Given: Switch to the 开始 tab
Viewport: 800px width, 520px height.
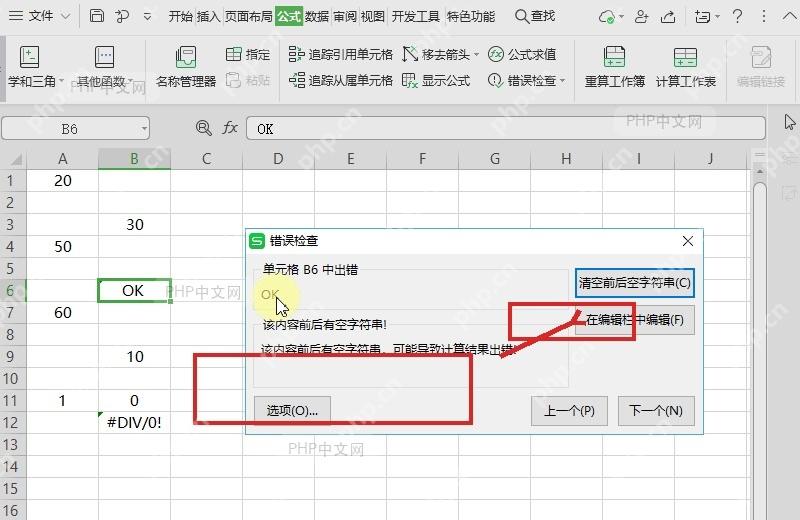Looking at the screenshot, I should coord(181,16).
